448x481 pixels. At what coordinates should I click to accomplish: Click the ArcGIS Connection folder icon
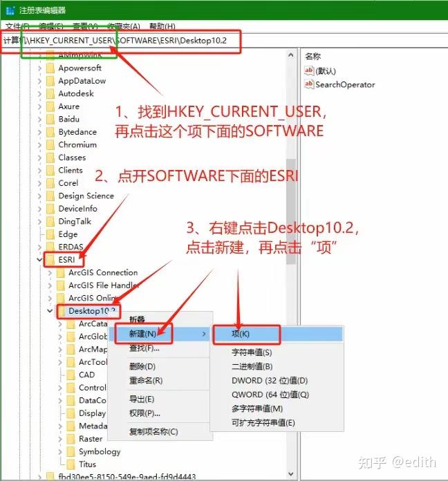61,273
